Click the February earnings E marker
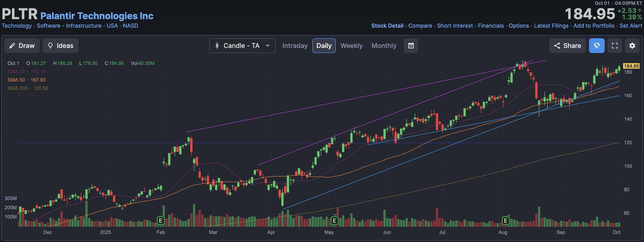The height and width of the screenshot is (242, 644). 161,221
